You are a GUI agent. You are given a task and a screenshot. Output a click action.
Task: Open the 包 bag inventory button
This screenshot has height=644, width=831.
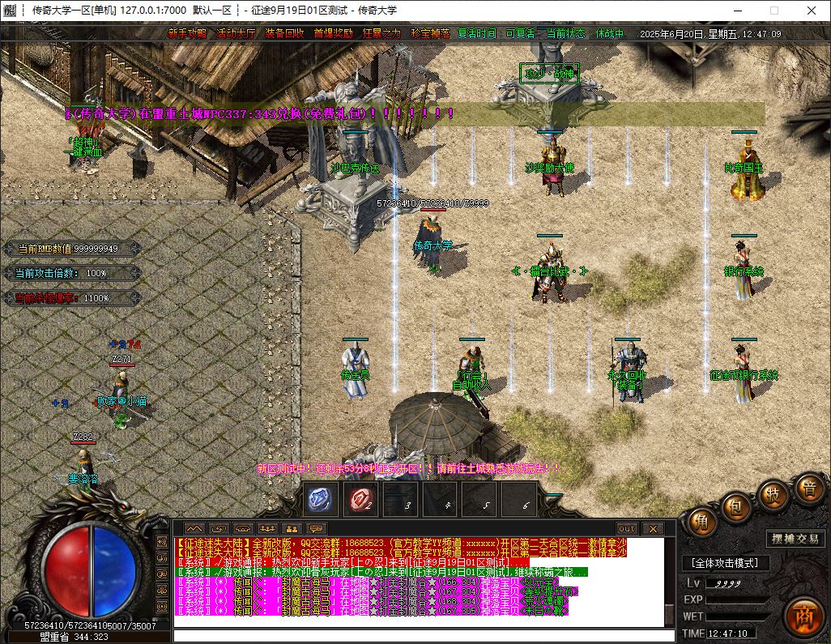(x=736, y=508)
